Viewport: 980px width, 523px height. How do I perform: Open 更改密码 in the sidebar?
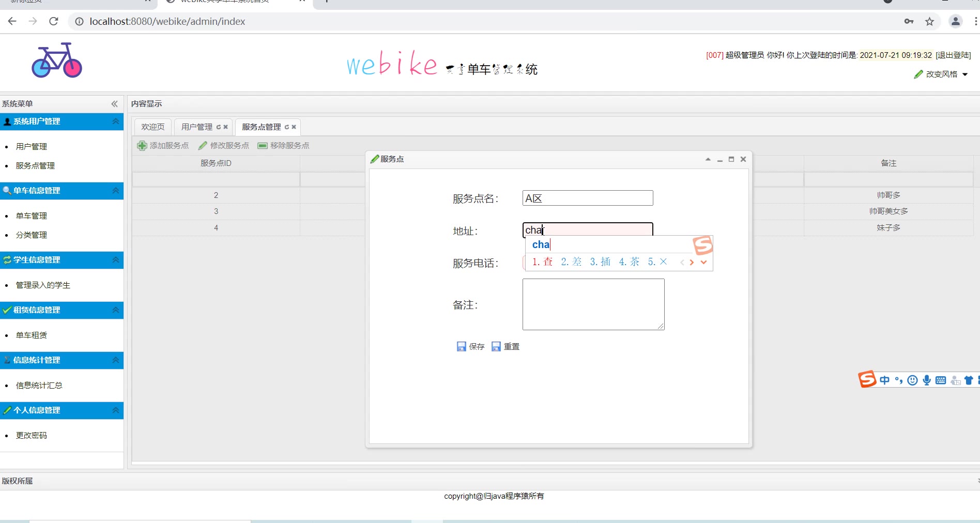[x=32, y=436]
